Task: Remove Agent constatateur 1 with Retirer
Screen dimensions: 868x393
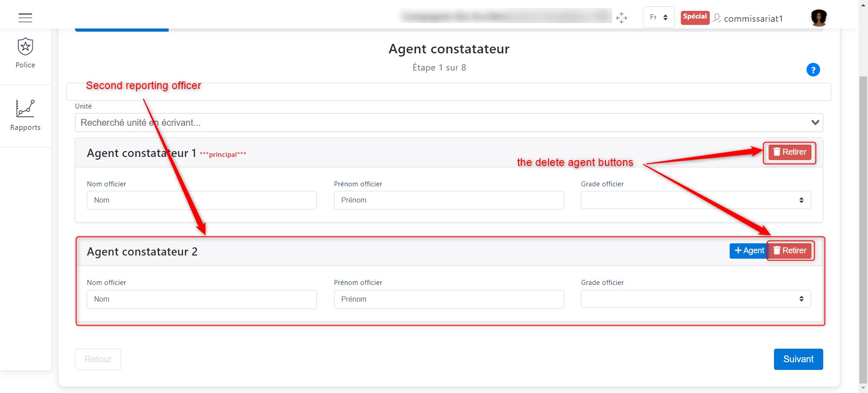Action: coord(790,152)
